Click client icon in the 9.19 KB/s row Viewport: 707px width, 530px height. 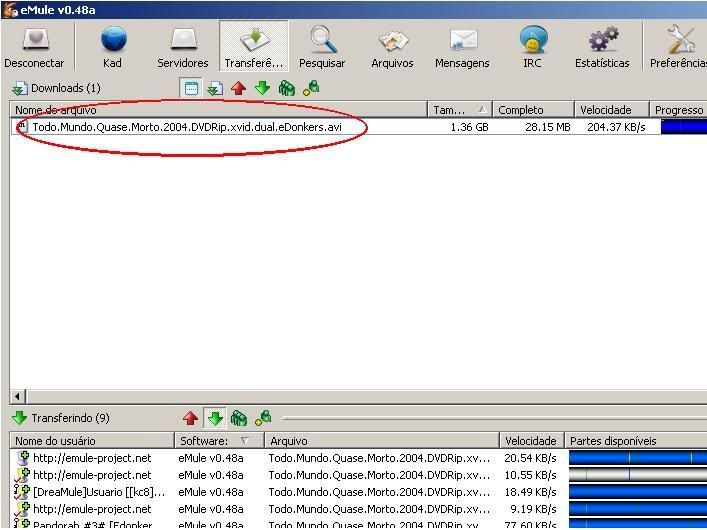pos(22,509)
